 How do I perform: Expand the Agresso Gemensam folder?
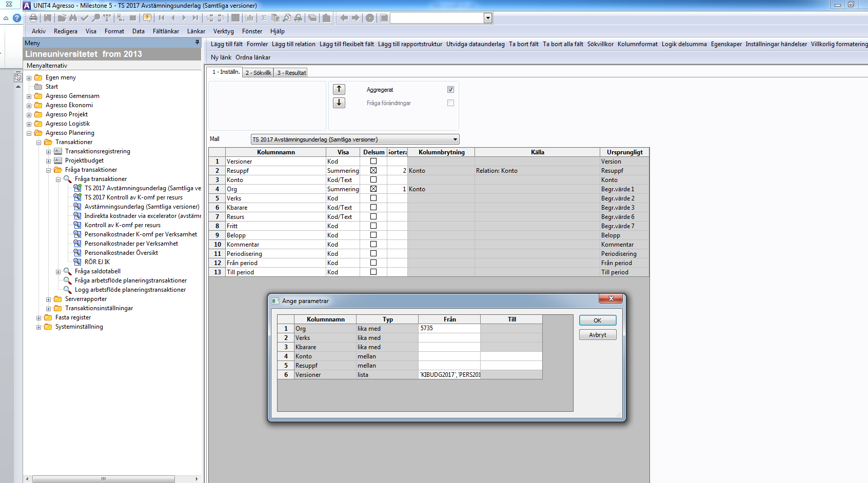29,96
